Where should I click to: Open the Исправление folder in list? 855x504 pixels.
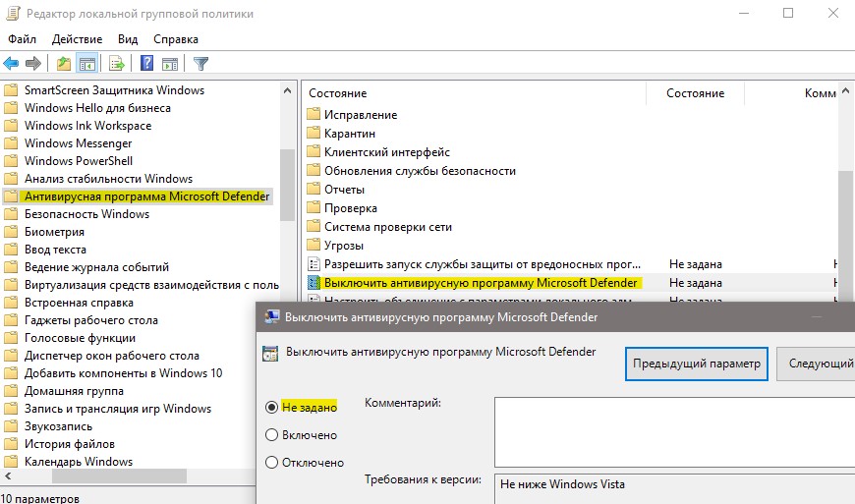pyautogui.click(x=361, y=115)
